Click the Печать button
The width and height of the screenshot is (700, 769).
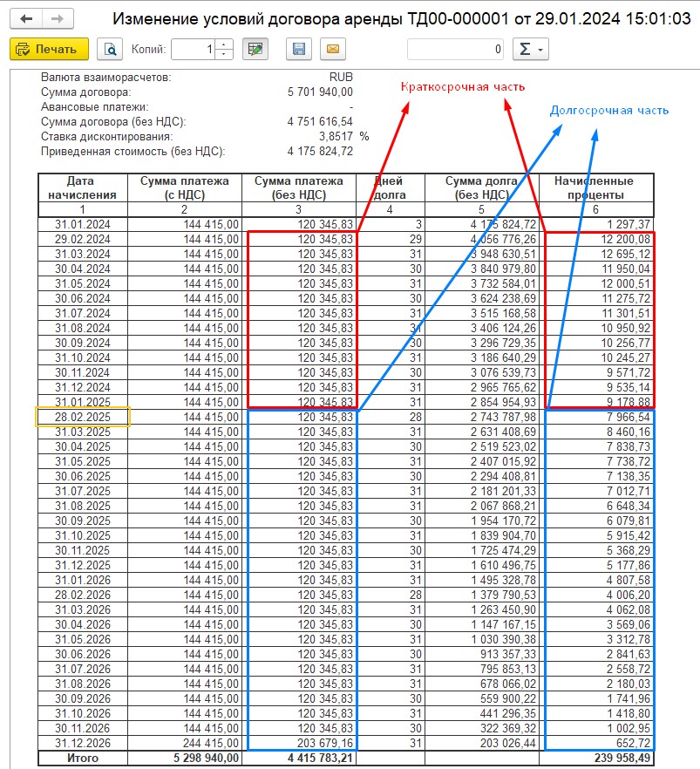(49, 49)
